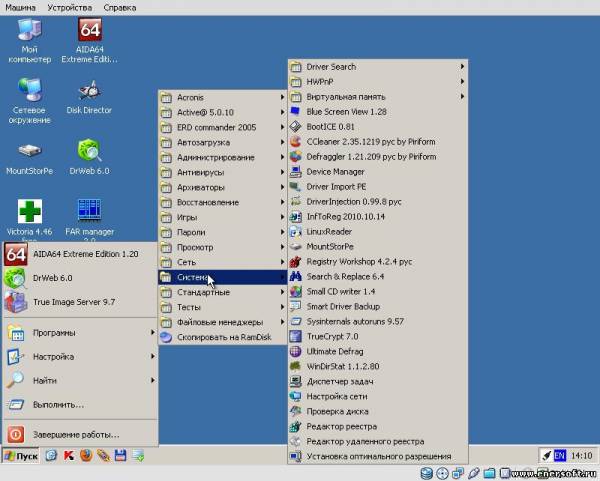
Task: Click Завершение работы in start menu
Action: [81, 435]
